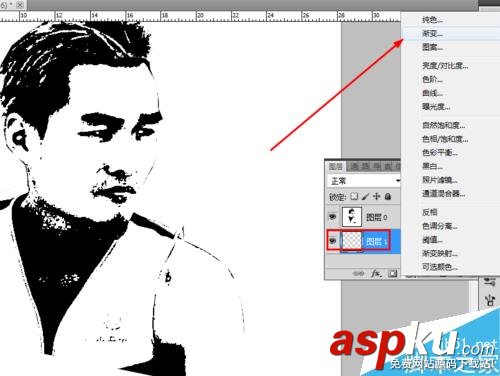Click the 图层 0 portrait thumbnail
The width and height of the screenshot is (500, 376).
[352, 217]
